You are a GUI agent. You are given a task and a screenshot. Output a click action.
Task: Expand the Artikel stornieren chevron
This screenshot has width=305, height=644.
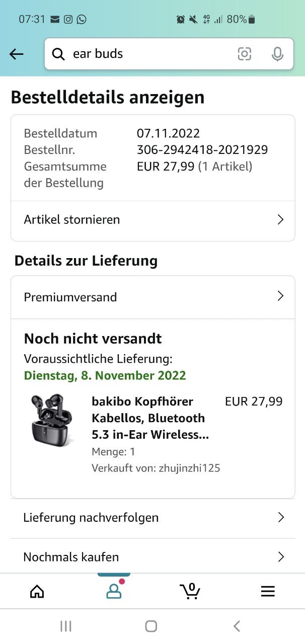pyautogui.click(x=280, y=220)
